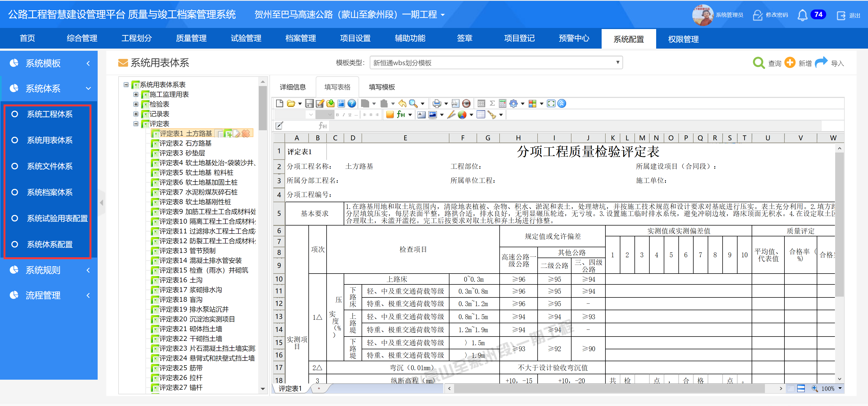Click the pie chart insert icon
The height and width of the screenshot is (406, 868).
coord(462,115)
